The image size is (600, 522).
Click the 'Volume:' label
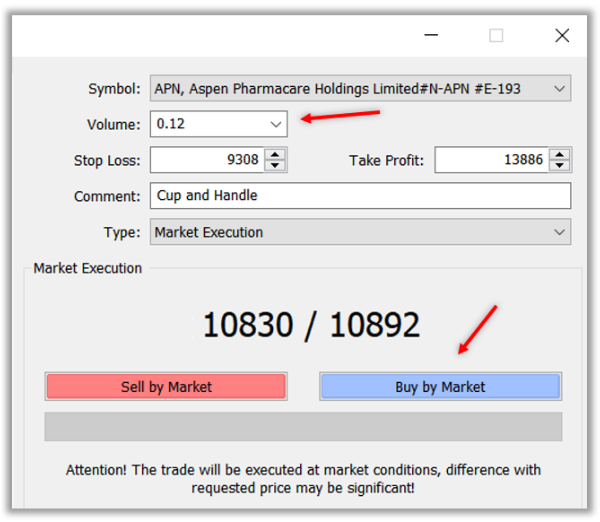[114, 125]
